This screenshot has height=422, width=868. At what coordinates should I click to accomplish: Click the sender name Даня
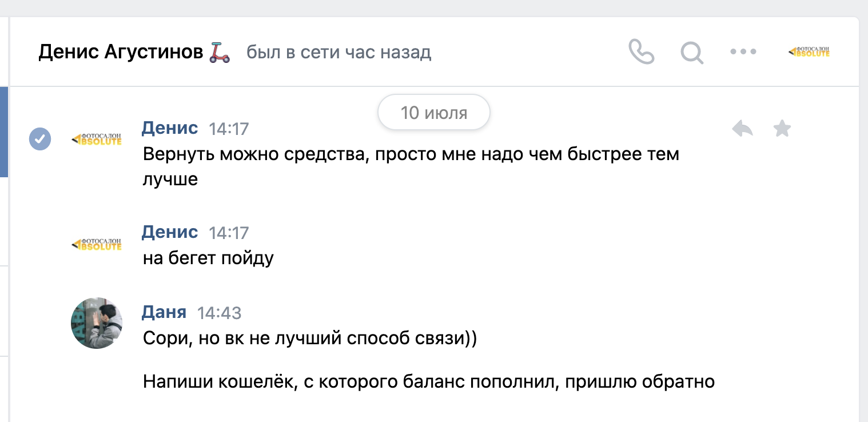(164, 312)
